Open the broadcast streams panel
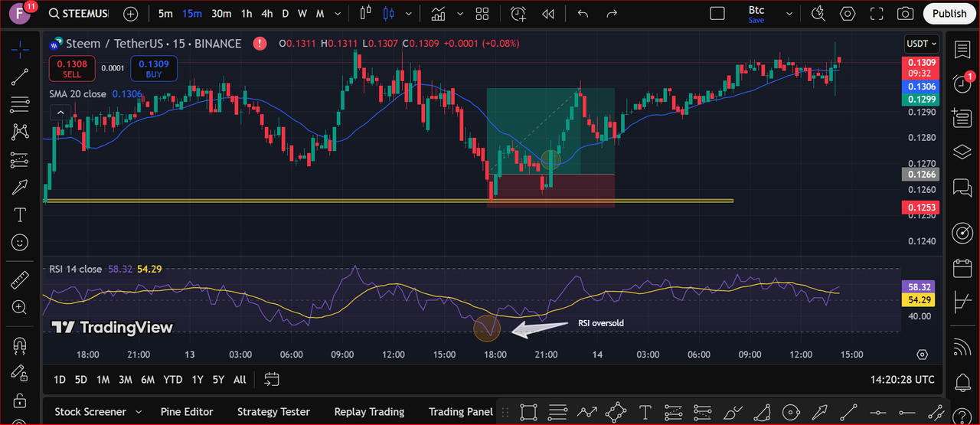980x425 pixels. 962,348
